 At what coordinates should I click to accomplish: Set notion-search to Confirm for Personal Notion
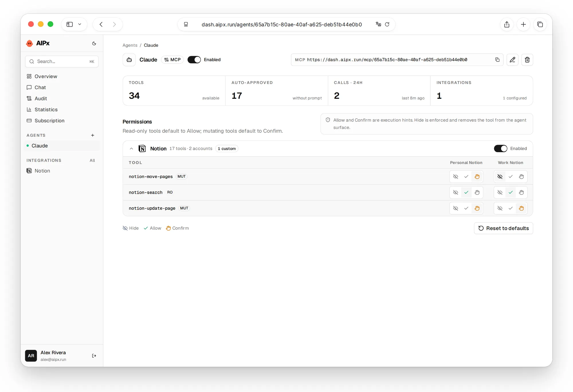(x=477, y=192)
